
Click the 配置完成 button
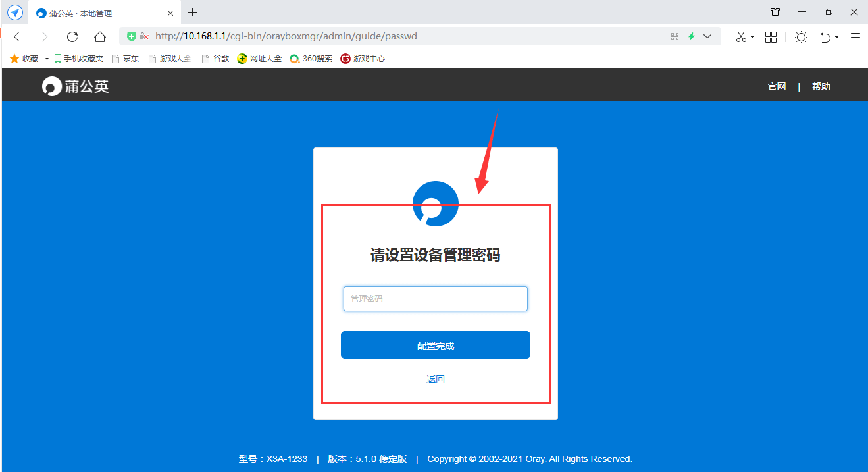tap(436, 345)
